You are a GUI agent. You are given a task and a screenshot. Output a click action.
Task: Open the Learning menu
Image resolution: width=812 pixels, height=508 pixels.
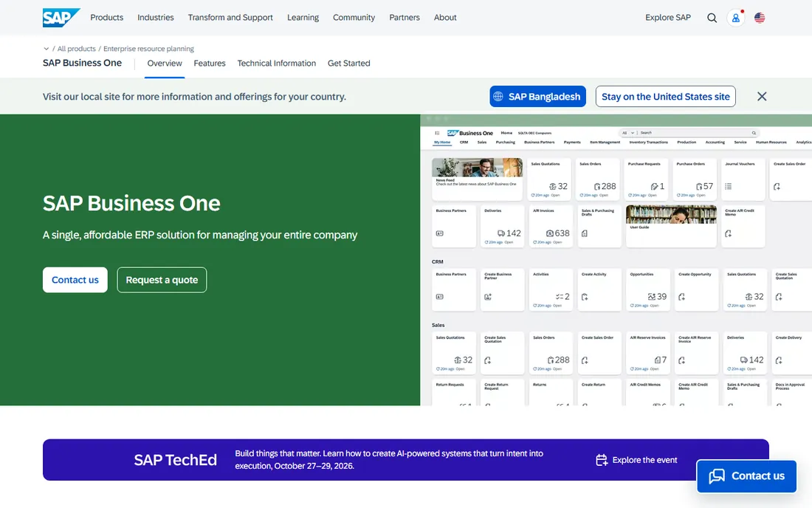coord(303,18)
